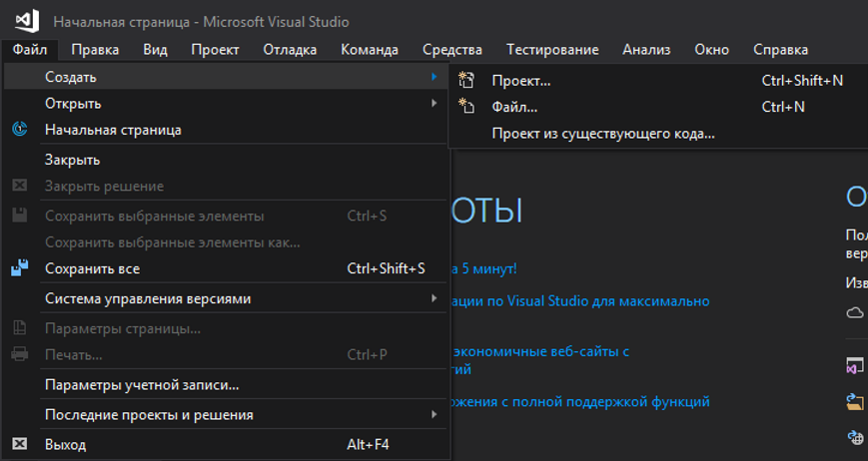Image resolution: width=868 pixels, height=461 pixels.
Task: Select Сохранить все menu entry
Action: coord(226,268)
